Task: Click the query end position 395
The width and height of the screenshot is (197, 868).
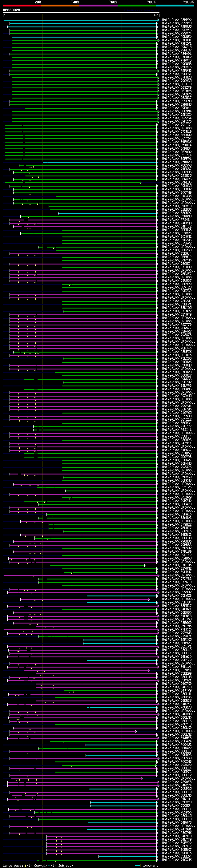Action: click(155, 15)
